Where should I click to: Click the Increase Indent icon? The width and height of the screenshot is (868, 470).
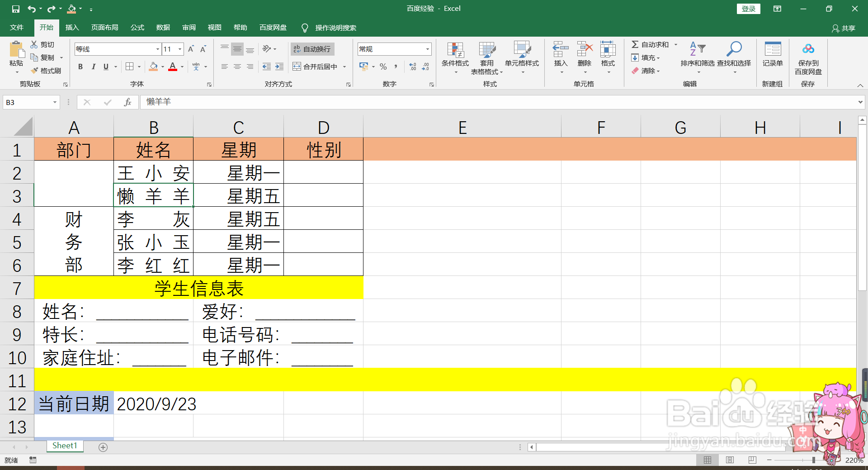(x=279, y=66)
